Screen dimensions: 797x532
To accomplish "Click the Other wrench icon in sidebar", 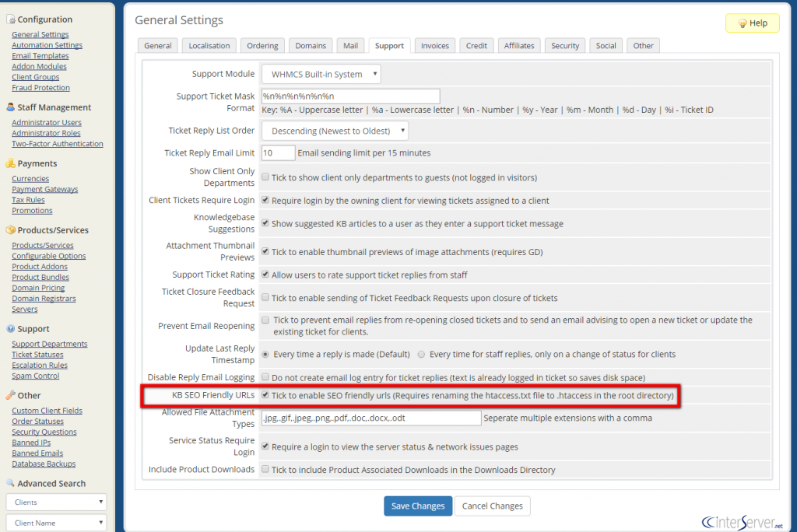I will [x=11, y=395].
